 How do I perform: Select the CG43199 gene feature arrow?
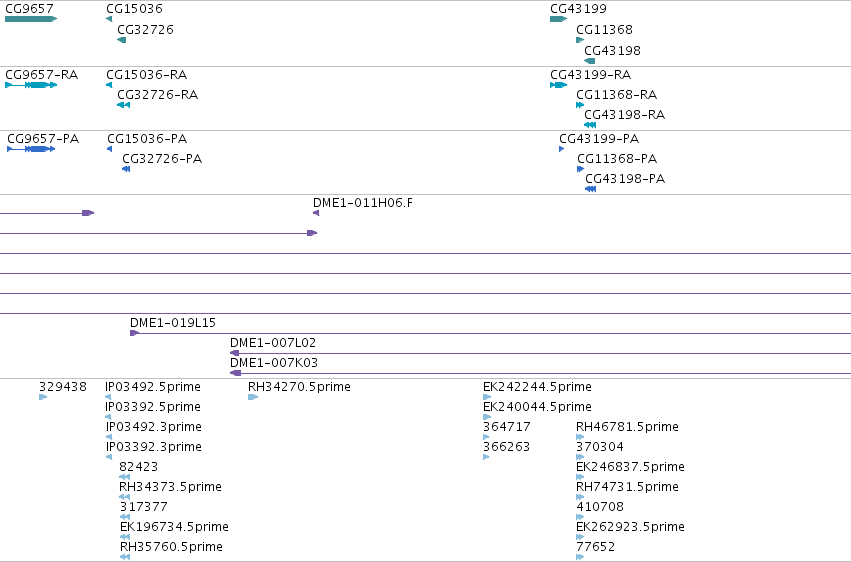558,19
